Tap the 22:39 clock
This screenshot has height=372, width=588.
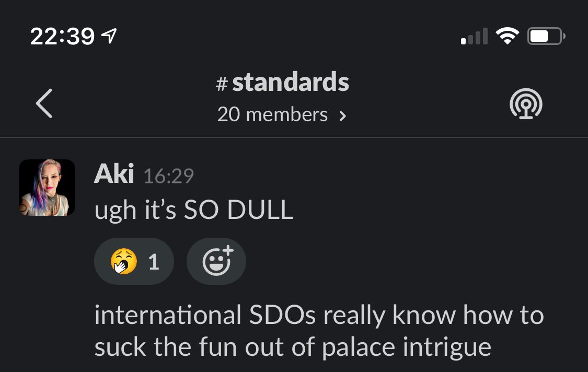pyautogui.click(x=62, y=37)
